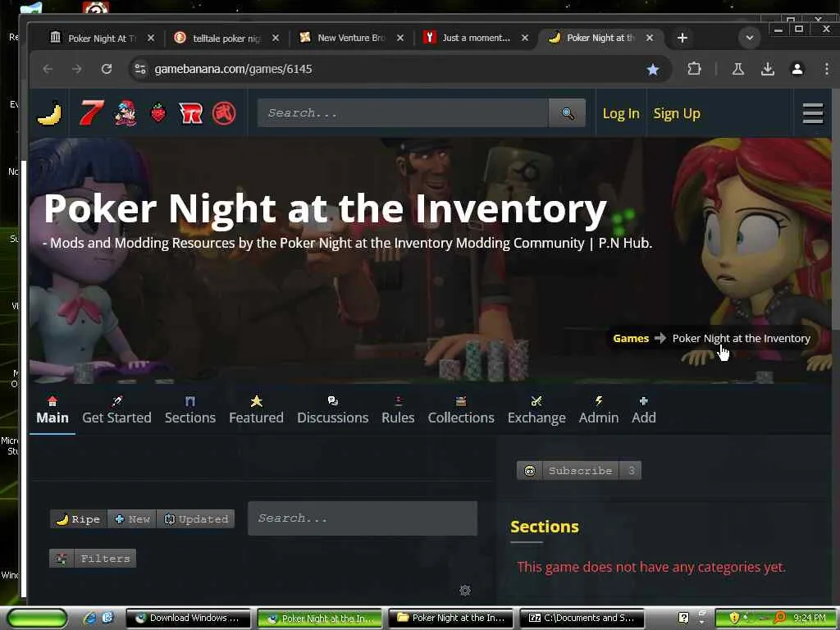Switch to the 'Just a moment...' tab

[x=475, y=38]
